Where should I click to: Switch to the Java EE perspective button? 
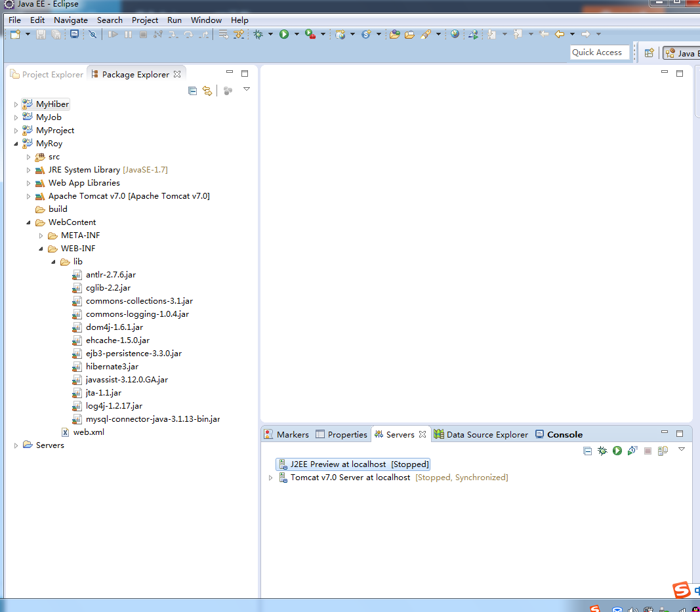(681, 53)
